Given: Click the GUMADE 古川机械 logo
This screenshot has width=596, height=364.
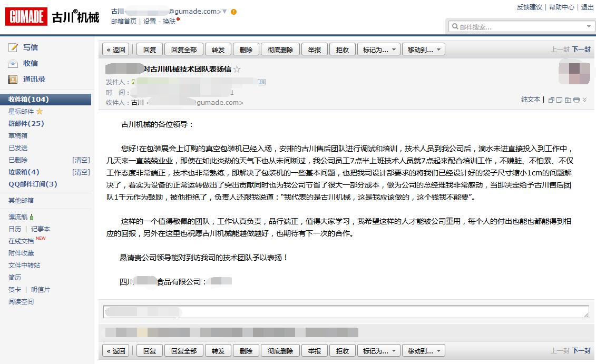Looking at the screenshot, I should tap(52, 17).
